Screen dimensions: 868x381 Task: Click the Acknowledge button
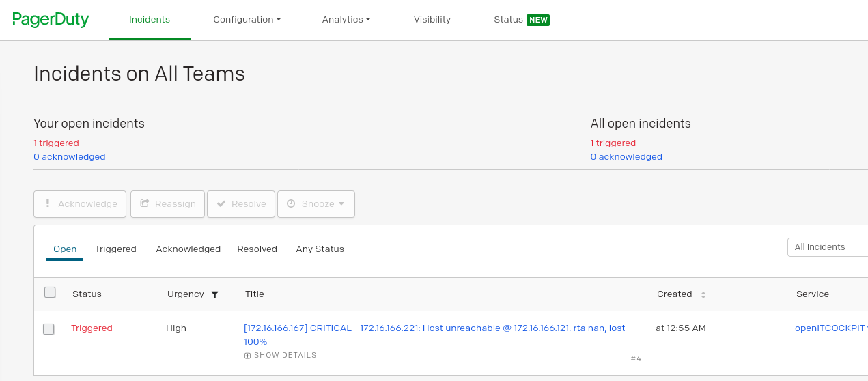(x=80, y=204)
